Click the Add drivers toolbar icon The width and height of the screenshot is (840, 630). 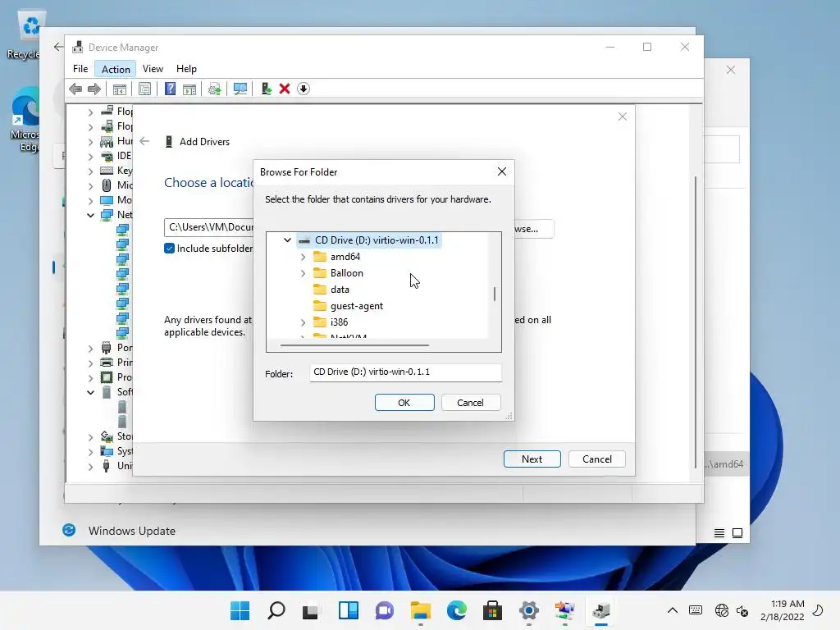click(266, 89)
